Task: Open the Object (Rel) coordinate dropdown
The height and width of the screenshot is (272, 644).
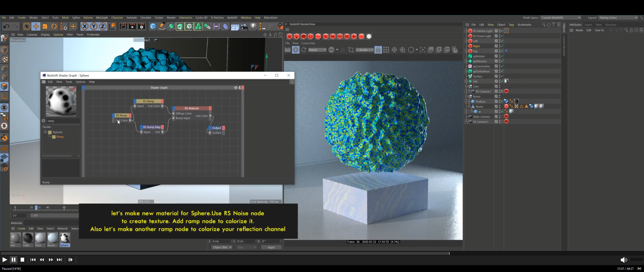Action: pyautogui.click(x=222, y=247)
